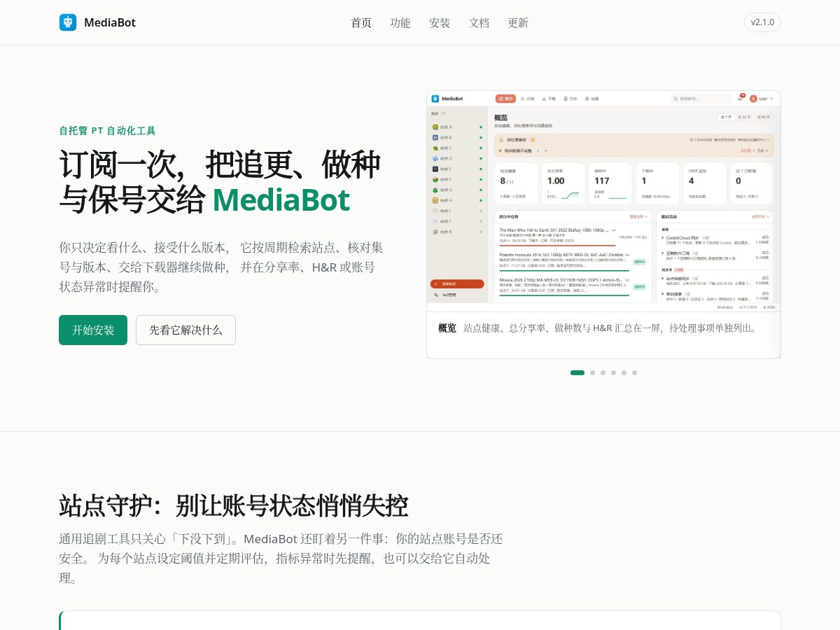Select the fifth carousel dot
This screenshot has height=630, width=840.
(x=624, y=372)
